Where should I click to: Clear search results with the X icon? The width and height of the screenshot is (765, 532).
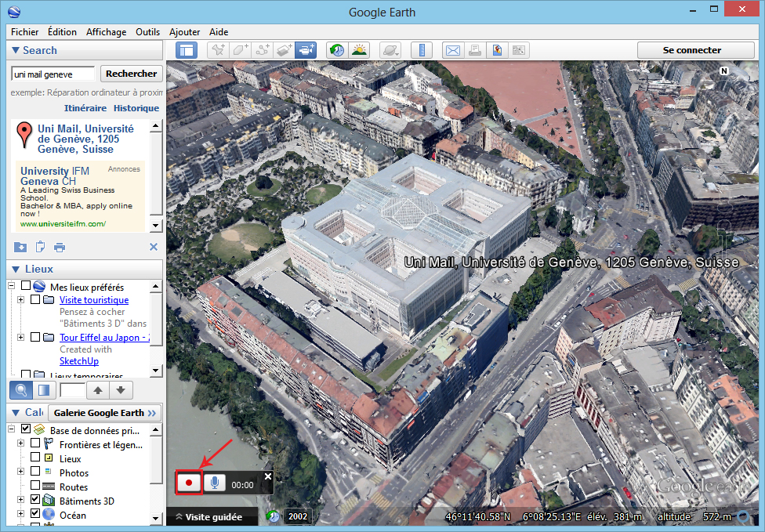tap(154, 247)
